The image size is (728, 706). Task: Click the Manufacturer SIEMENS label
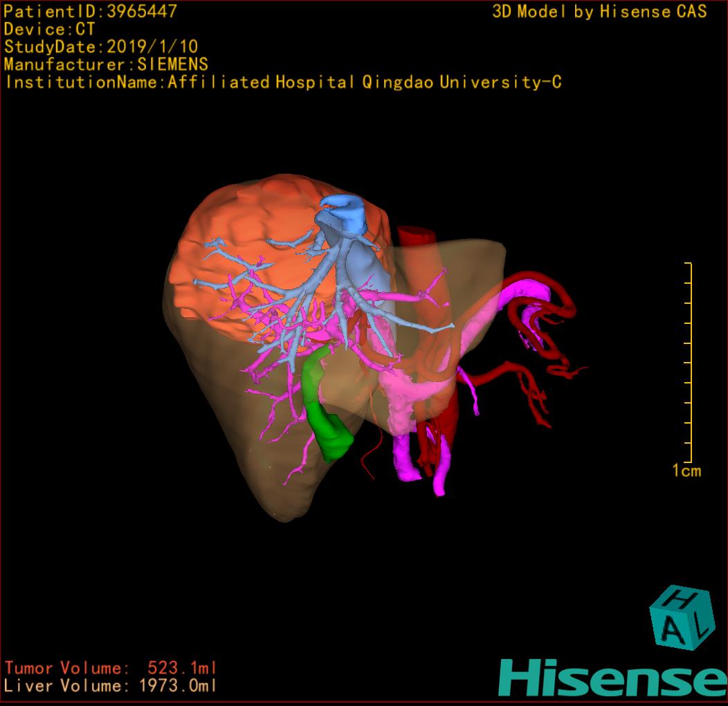(106, 64)
